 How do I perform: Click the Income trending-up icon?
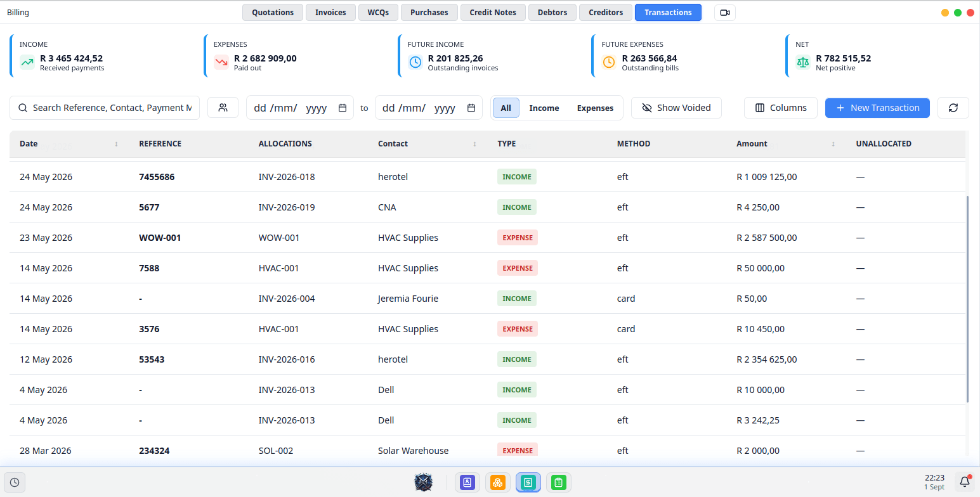click(x=27, y=62)
